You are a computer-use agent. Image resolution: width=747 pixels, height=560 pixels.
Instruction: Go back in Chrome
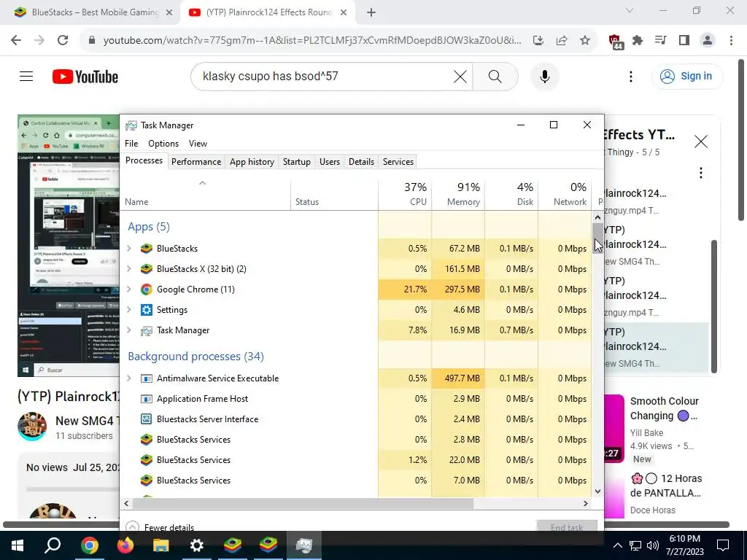[16, 40]
